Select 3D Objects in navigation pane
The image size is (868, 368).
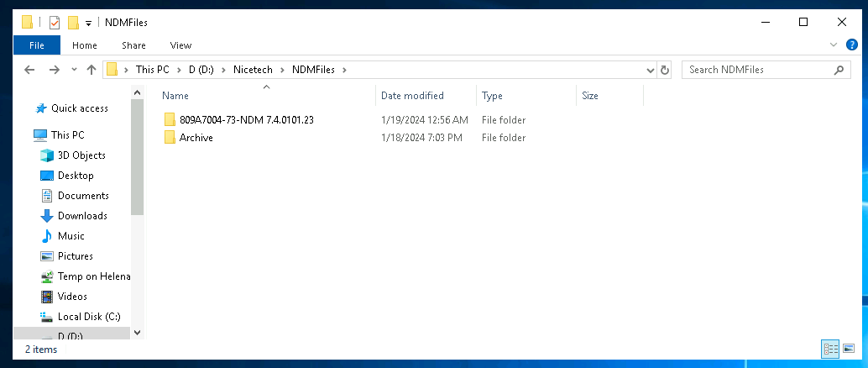pyautogui.click(x=81, y=155)
